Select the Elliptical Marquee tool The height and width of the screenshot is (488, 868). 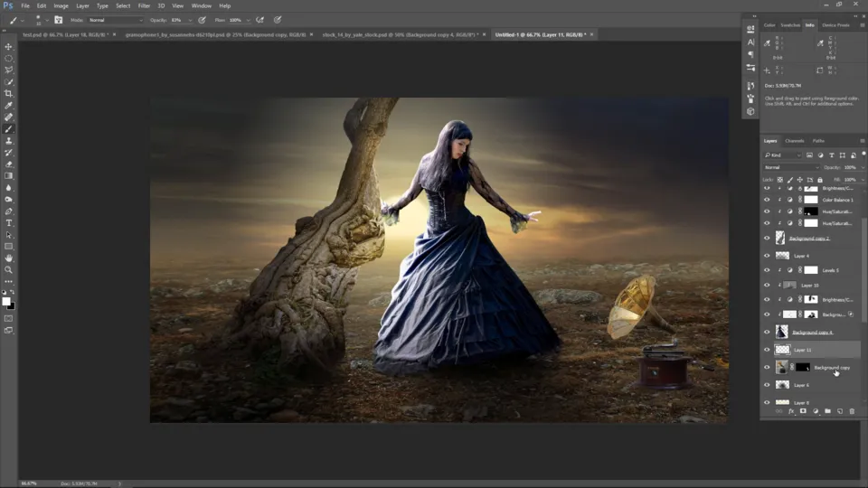click(x=8, y=58)
